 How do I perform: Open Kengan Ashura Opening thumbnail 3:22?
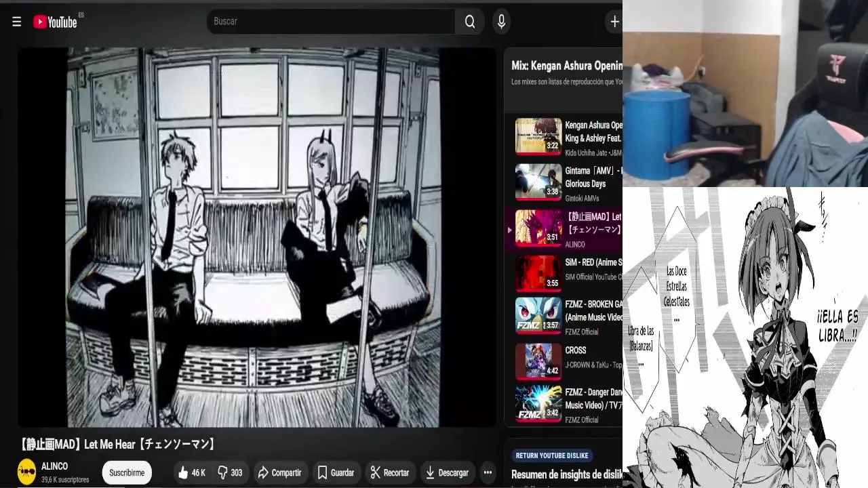(x=538, y=136)
